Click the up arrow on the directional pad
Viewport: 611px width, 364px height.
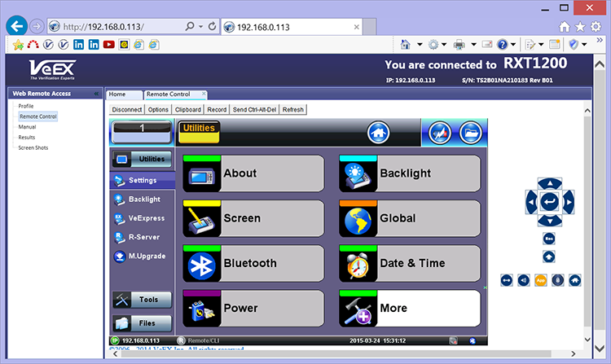point(550,183)
